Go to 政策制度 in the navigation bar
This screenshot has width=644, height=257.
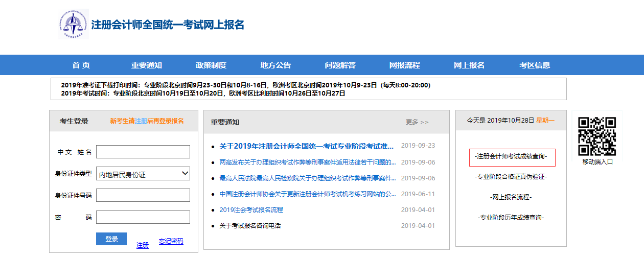point(211,65)
